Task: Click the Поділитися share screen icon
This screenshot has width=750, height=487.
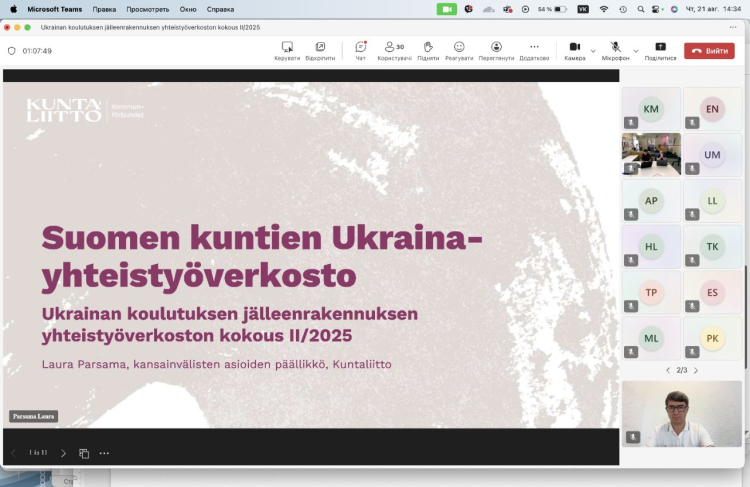Action: coord(660,47)
